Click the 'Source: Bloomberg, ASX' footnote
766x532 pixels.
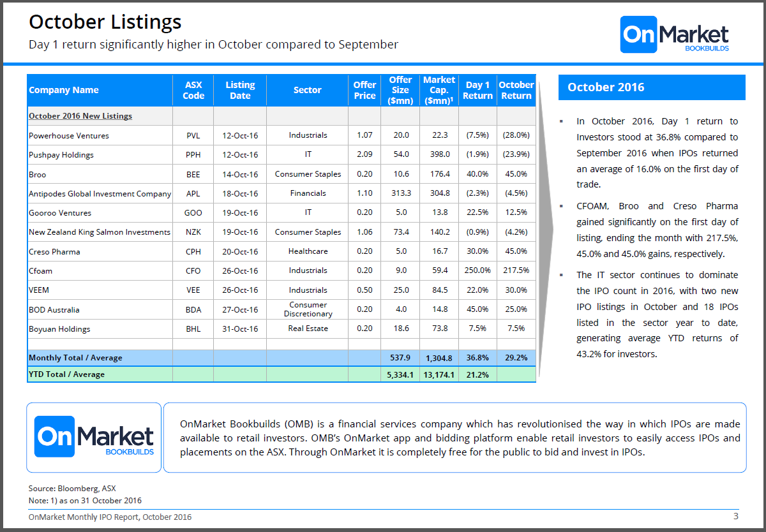pyautogui.click(x=72, y=489)
